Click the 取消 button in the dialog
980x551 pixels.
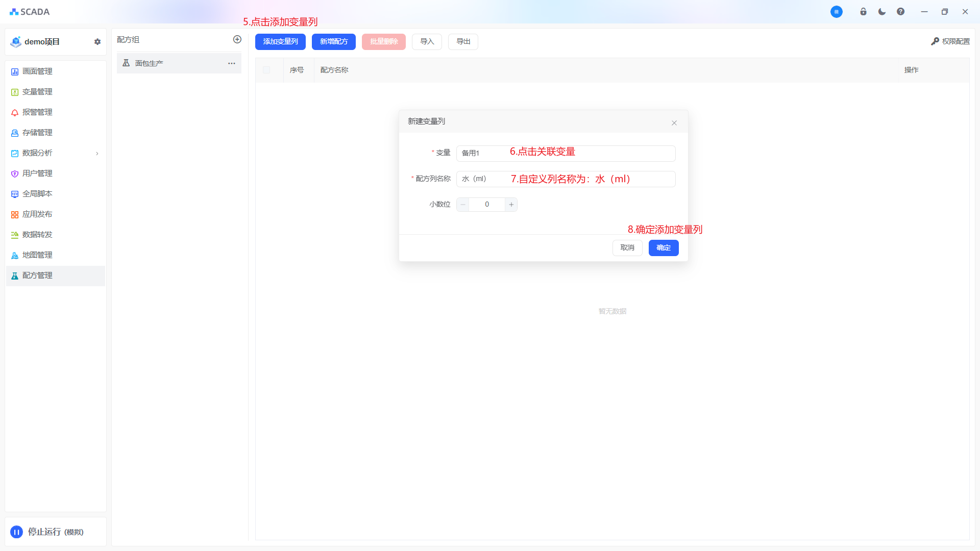click(x=627, y=248)
